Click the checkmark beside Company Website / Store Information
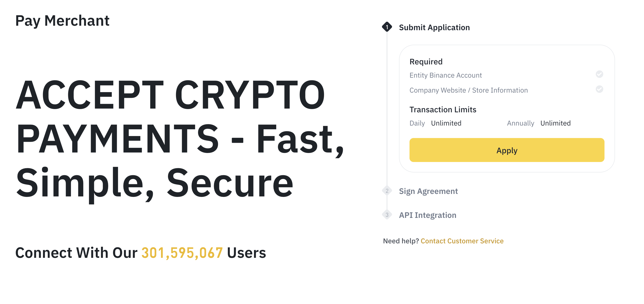Viewport: 644px width, 304px height. 599,89
